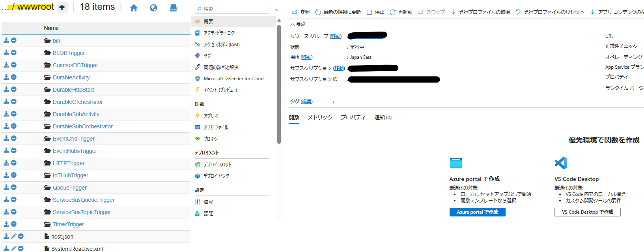The image size is (644, 252).
Task: Edit System.Reactive.xml with pencil icon
Action: [14, 248]
